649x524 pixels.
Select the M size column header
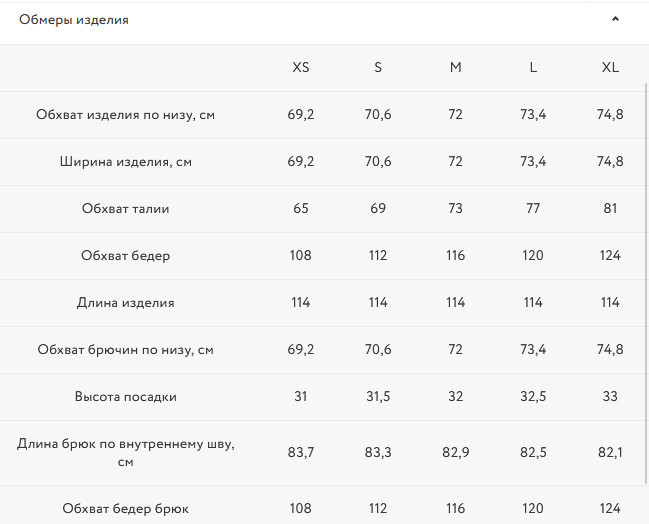click(x=456, y=68)
